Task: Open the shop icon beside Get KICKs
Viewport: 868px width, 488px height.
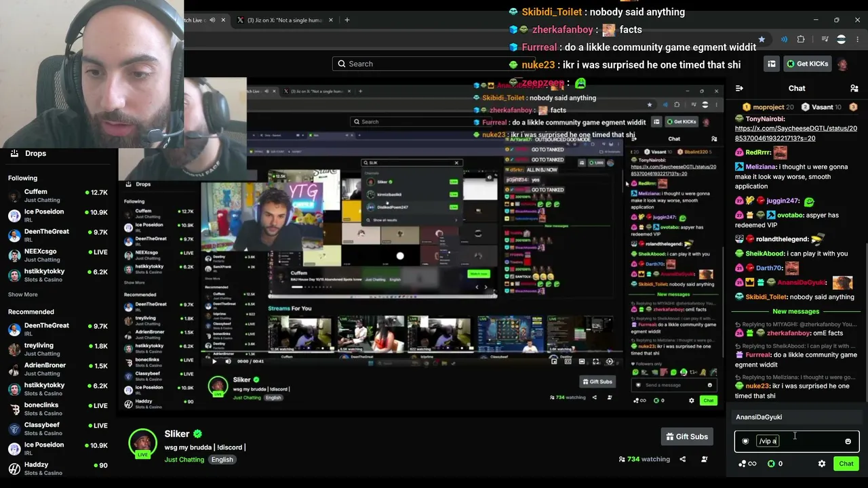Action: click(772, 64)
